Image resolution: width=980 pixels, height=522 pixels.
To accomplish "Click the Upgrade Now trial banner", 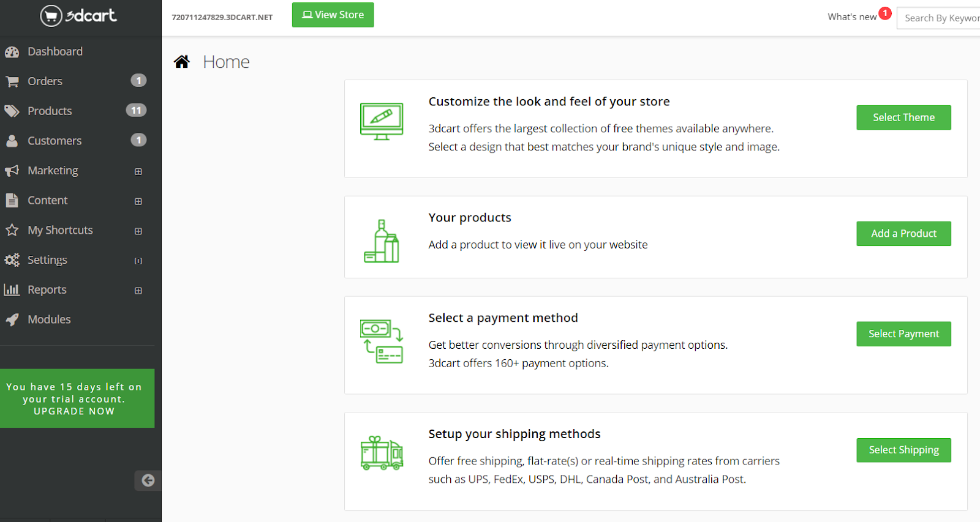I will click(x=77, y=398).
